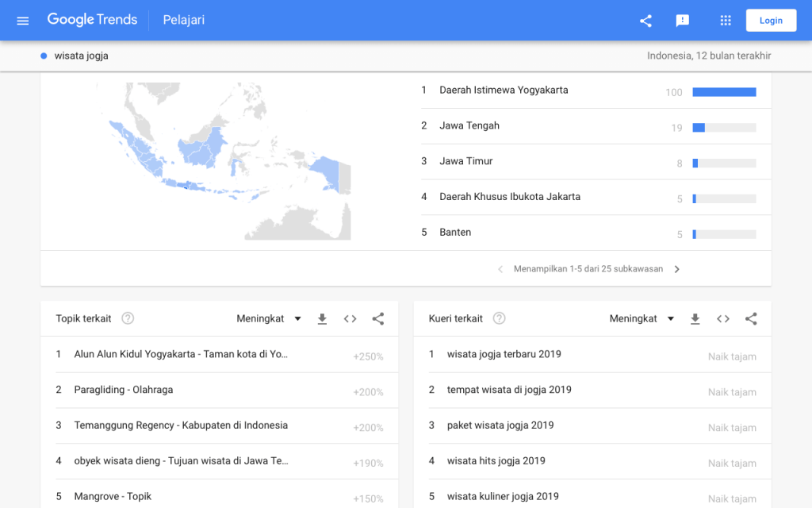Image resolution: width=812 pixels, height=508 pixels.
Task: Download the Topik terkait data
Action: click(322, 319)
